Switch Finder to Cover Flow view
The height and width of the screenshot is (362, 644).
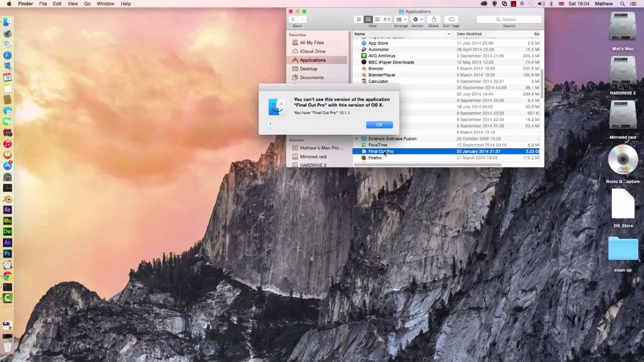[x=387, y=20]
